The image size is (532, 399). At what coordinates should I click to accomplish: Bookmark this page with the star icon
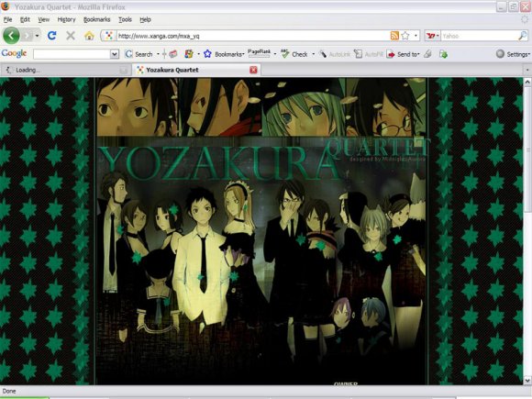click(x=405, y=36)
